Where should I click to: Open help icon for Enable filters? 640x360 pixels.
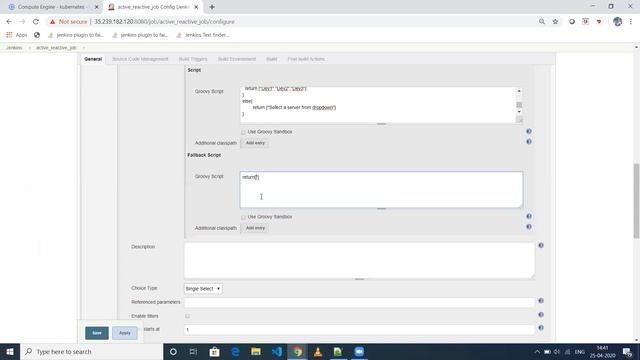coord(541,315)
